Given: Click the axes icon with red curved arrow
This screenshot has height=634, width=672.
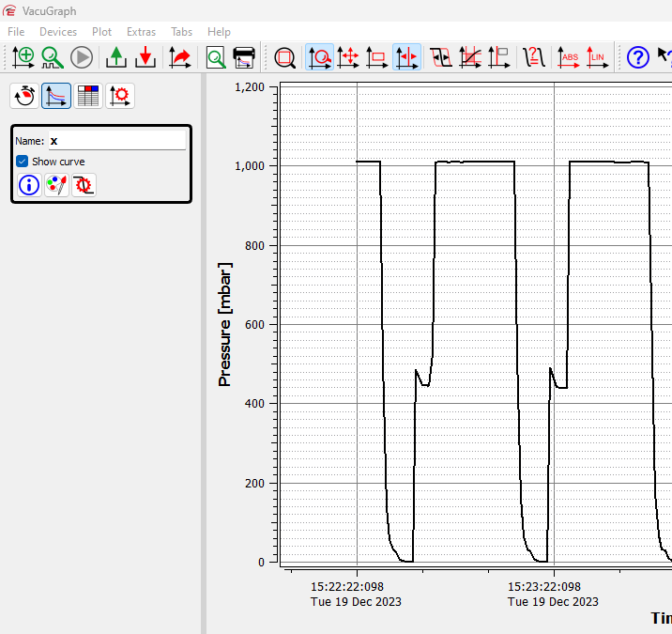Looking at the screenshot, I should click(x=180, y=57).
